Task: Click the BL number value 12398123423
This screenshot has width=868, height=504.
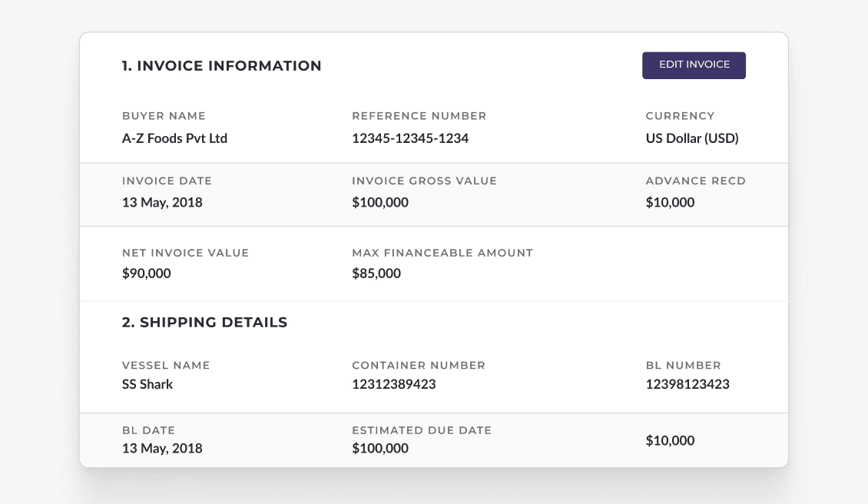Action: (x=687, y=384)
